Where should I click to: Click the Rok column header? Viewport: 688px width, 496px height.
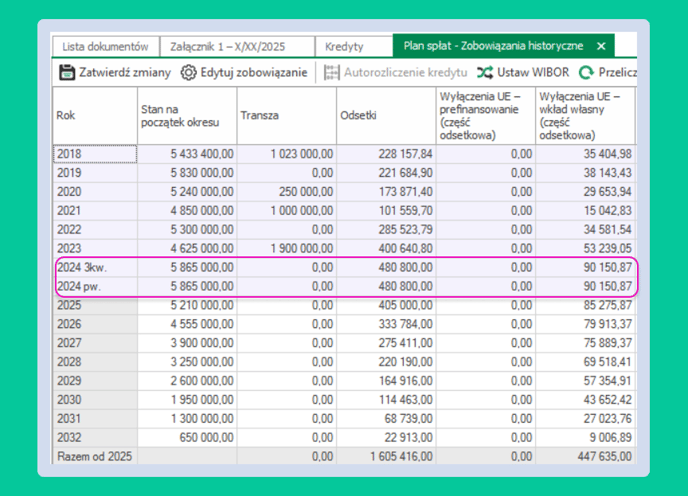[x=95, y=115]
